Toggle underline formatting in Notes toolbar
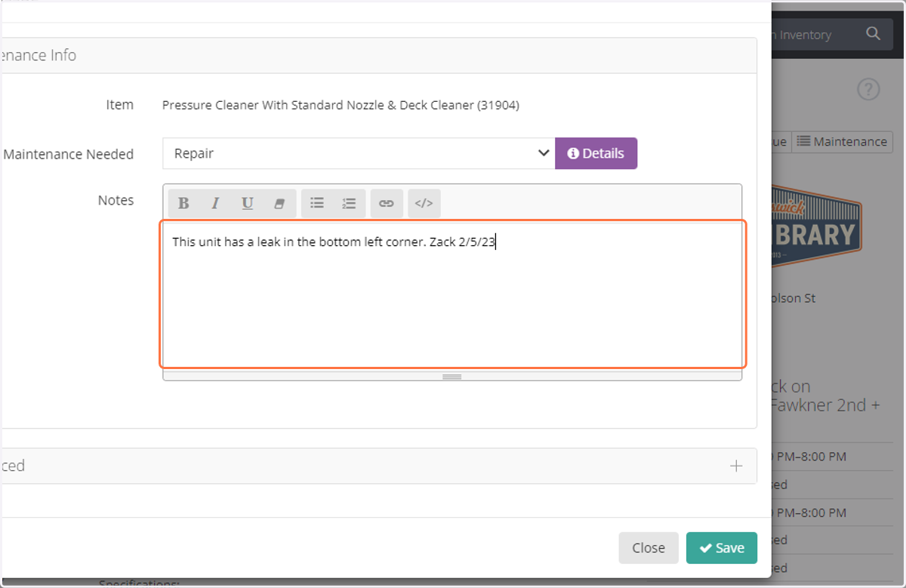 click(247, 203)
